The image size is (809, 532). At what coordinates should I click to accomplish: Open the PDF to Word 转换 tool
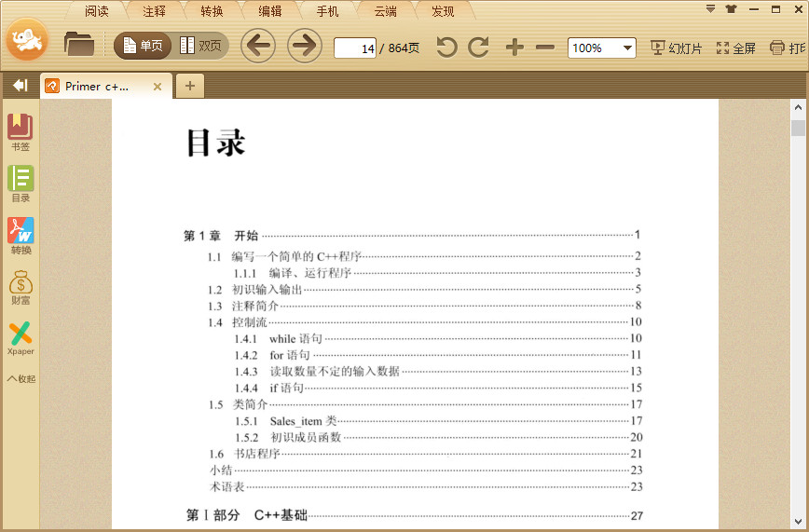click(21, 236)
